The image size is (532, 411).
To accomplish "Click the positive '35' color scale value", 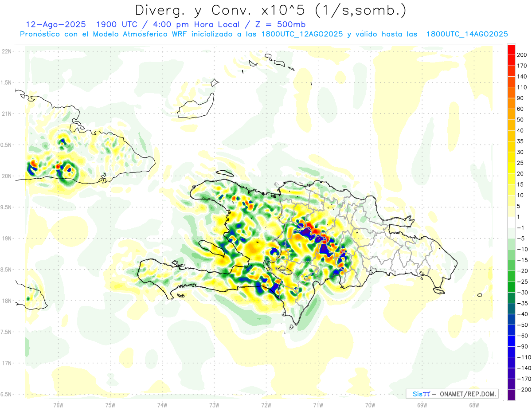I will pos(520,141).
